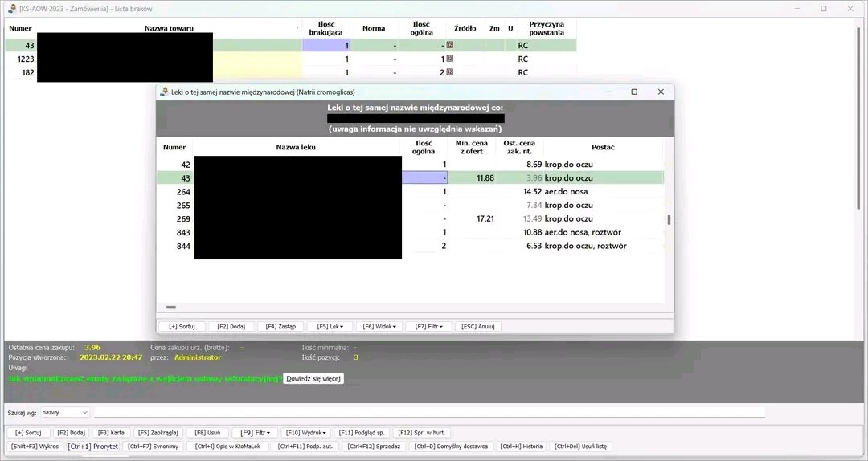868x461 pixels.
Task: Sort by 'Nazwa towaru' column header
Action: pos(169,28)
